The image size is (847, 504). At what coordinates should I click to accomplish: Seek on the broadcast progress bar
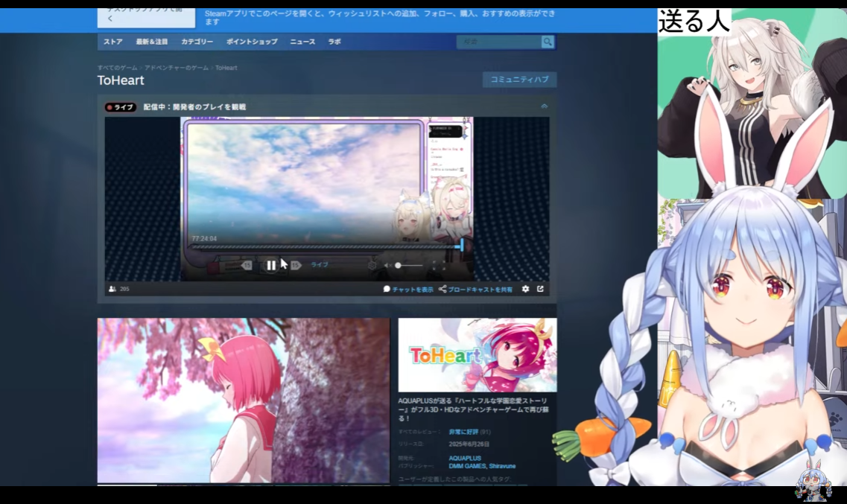(326, 246)
